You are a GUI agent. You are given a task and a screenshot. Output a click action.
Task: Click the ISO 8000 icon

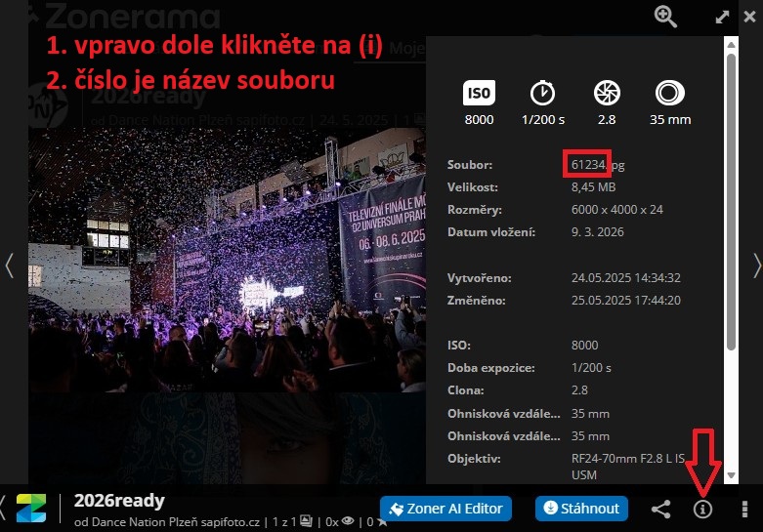pos(479,93)
